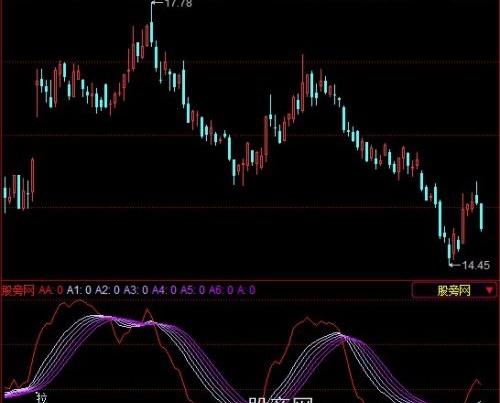Screen dimensions: 500x403
Task: Click the AA: 0 indicator value
Action: click(51, 290)
